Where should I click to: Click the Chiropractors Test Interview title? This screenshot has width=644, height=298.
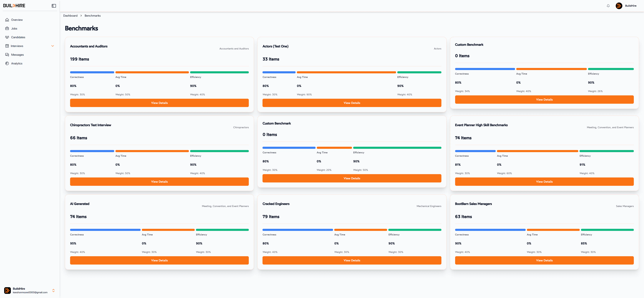pos(90,125)
